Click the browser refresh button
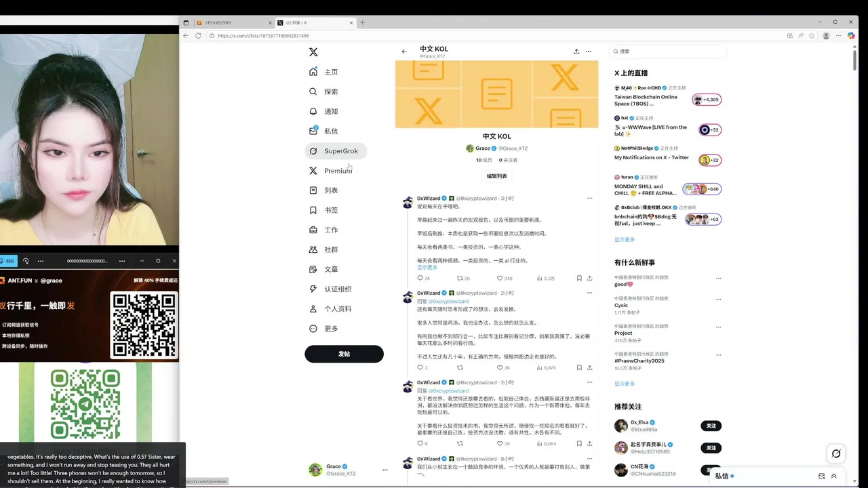The image size is (868, 488). point(198,35)
